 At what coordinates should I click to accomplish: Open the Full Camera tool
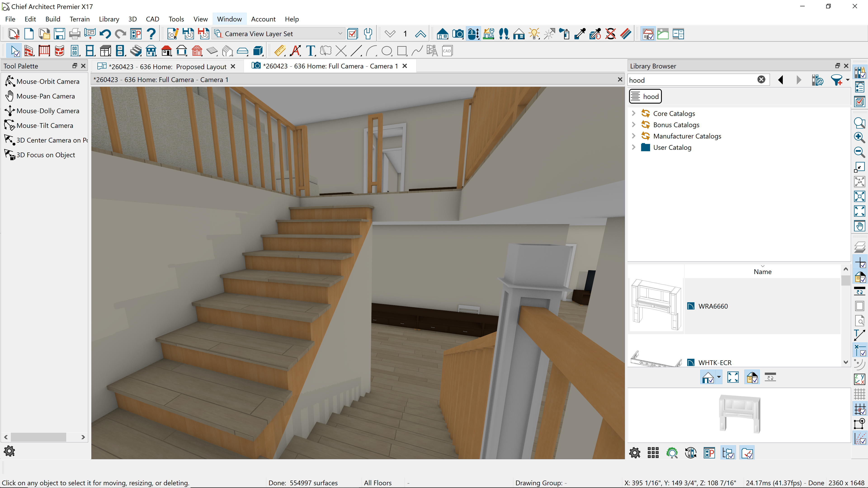pos(458,34)
